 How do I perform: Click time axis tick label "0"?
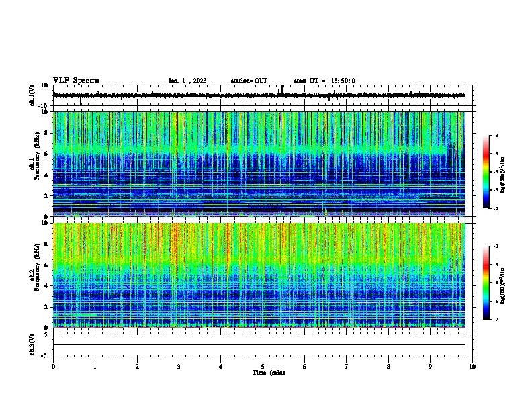pos(53,367)
